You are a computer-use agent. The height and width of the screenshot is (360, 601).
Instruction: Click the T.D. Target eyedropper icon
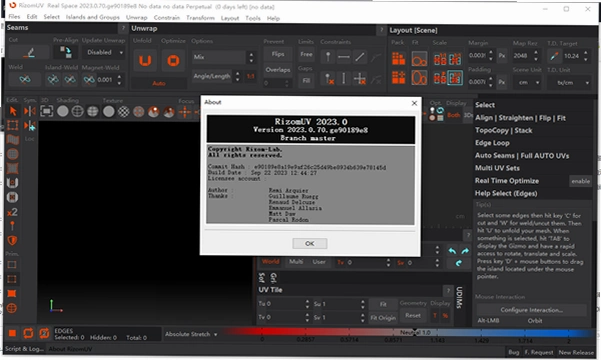[554, 56]
